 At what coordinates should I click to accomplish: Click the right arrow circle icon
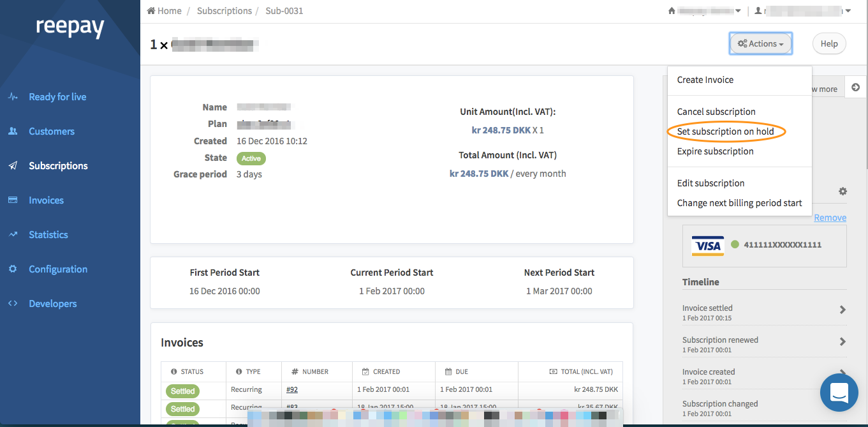[x=856, y=87]
